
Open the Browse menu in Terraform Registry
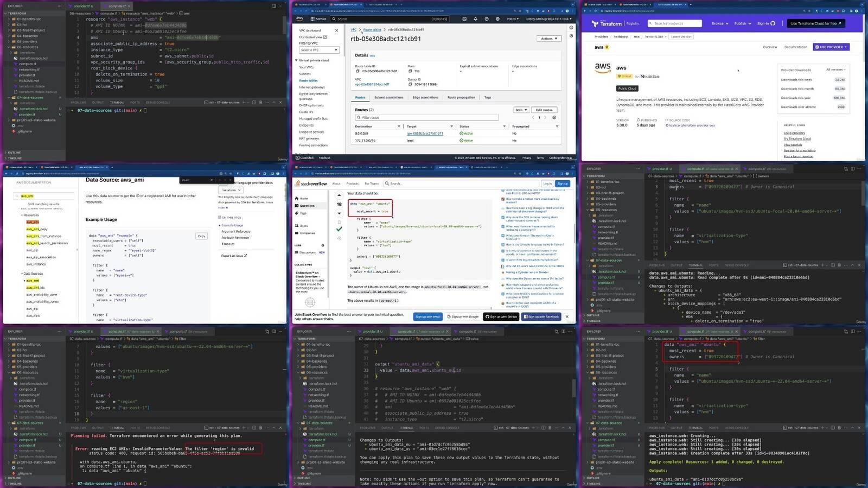click(x=720, y=23)
